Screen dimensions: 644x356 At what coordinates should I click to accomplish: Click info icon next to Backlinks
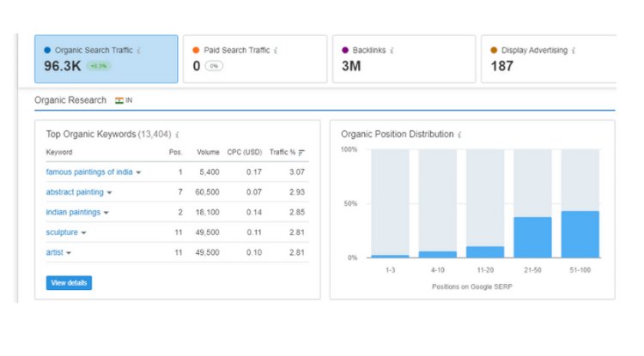point(392,51)
